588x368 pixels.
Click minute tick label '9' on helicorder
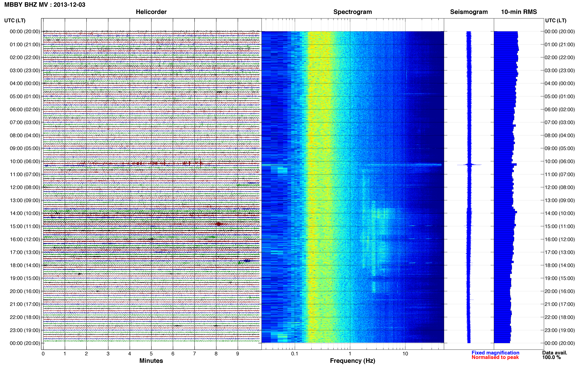(x=238, y=354)
